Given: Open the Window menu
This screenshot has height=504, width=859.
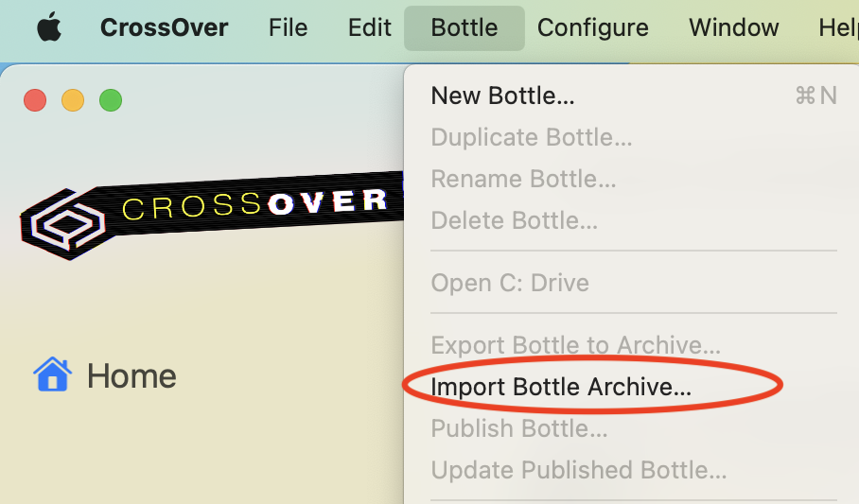Looking at the screenshot, I should click(x=733, y=27).
